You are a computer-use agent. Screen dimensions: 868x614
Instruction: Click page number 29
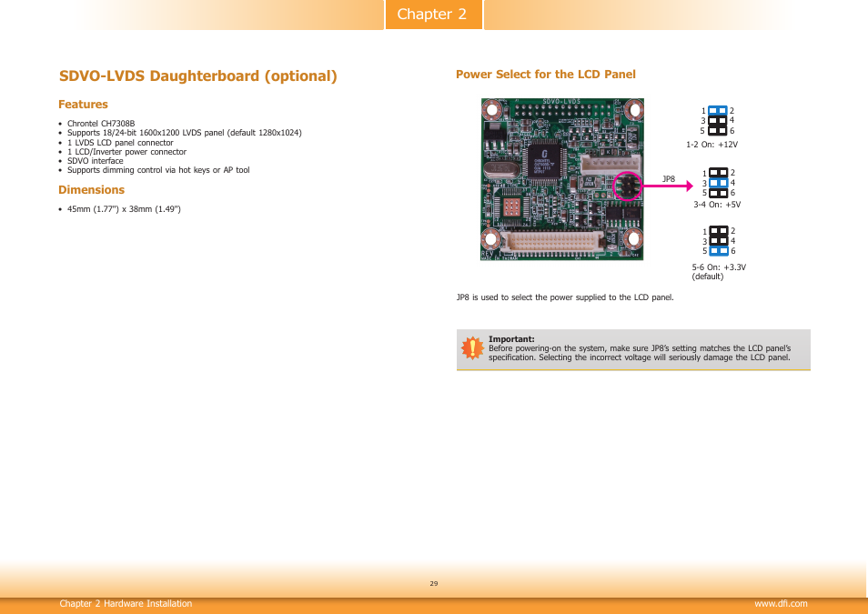433,584
